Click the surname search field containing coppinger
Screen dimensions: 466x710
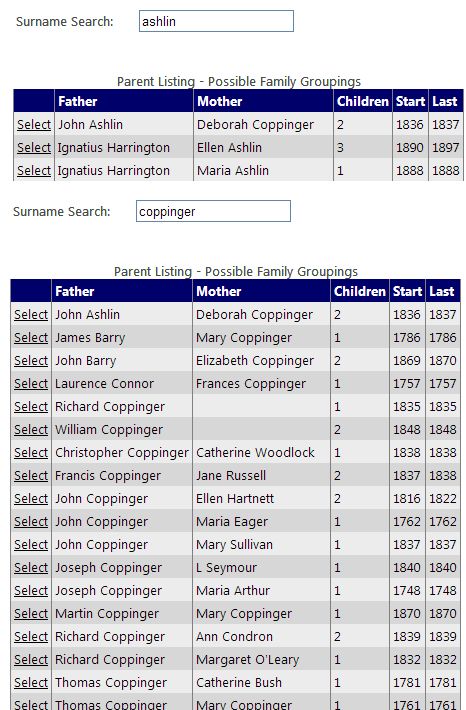(213, 211)
